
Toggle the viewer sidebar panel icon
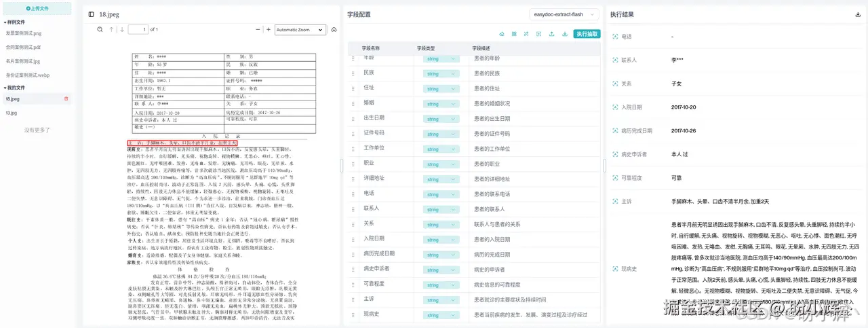[92, 14]
